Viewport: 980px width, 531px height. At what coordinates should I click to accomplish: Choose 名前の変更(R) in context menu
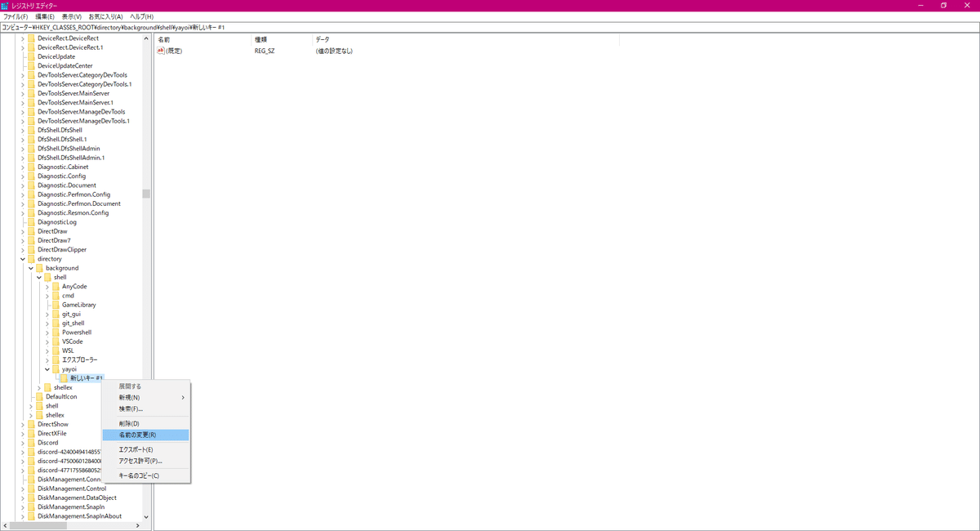point(145,435)
